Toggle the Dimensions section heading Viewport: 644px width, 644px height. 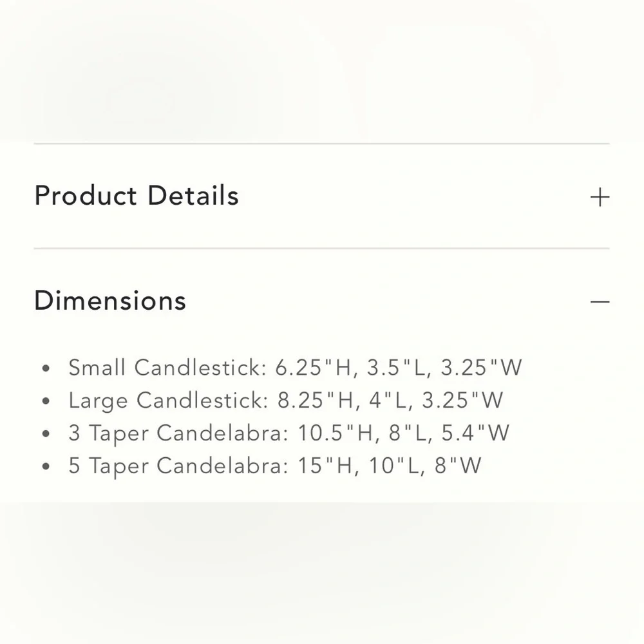click(110, 300)
